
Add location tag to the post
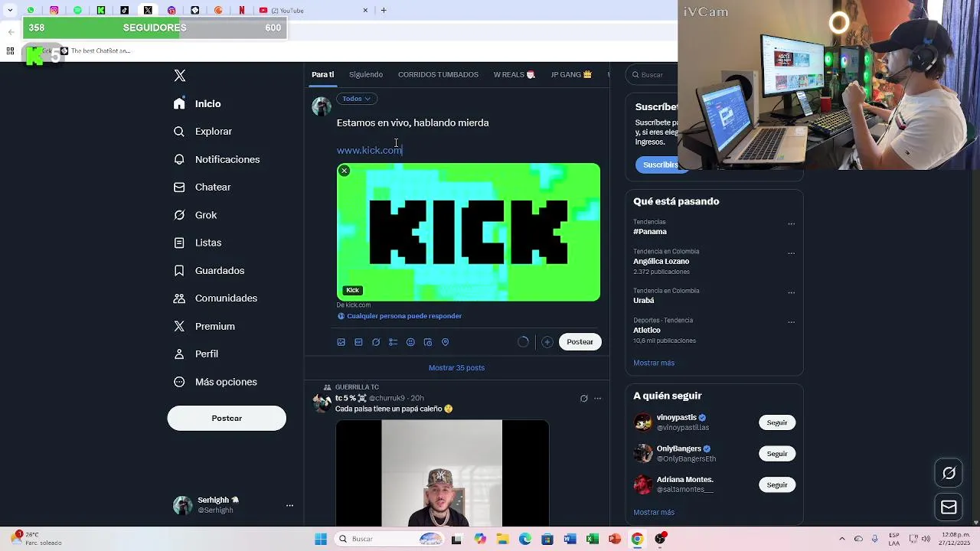coord(445,342)
